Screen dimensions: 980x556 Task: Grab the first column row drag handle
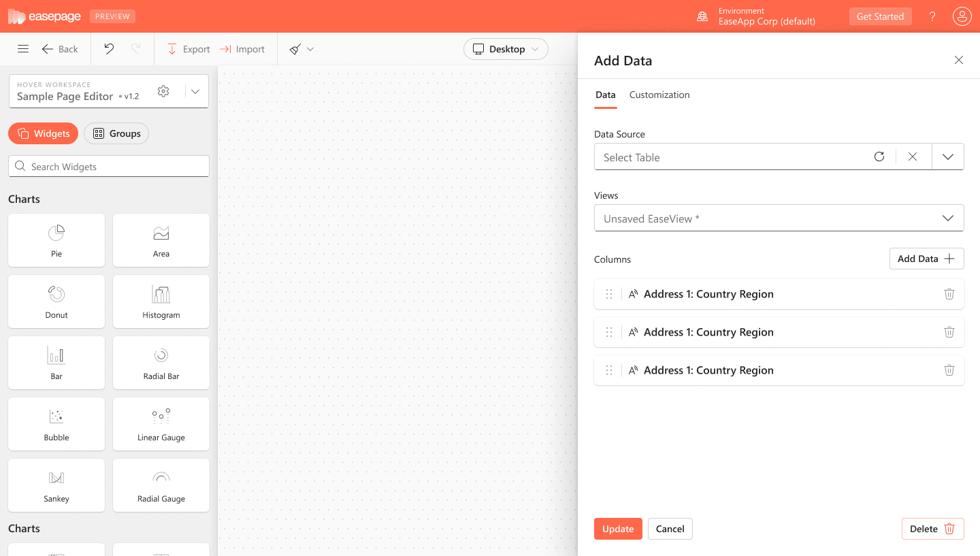(609, 294)
